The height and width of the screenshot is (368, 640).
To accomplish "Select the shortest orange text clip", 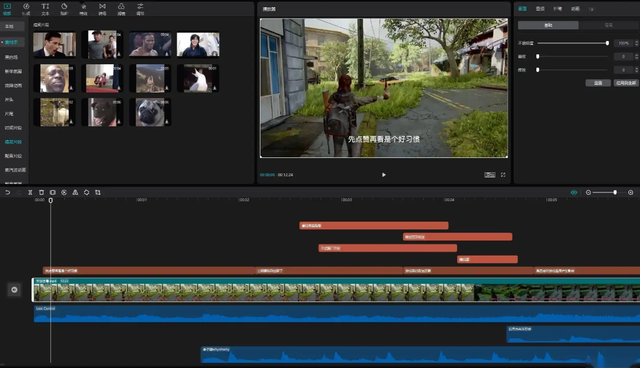I will point(487,259).
